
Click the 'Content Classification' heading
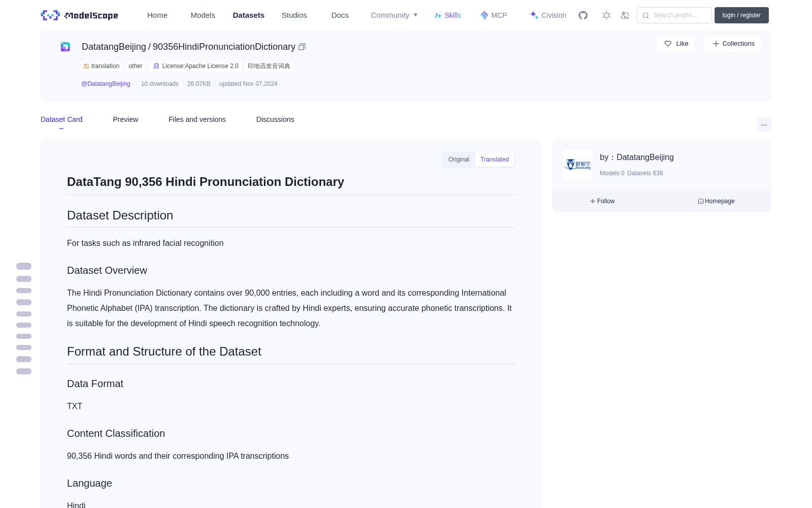tap(116, 433)
